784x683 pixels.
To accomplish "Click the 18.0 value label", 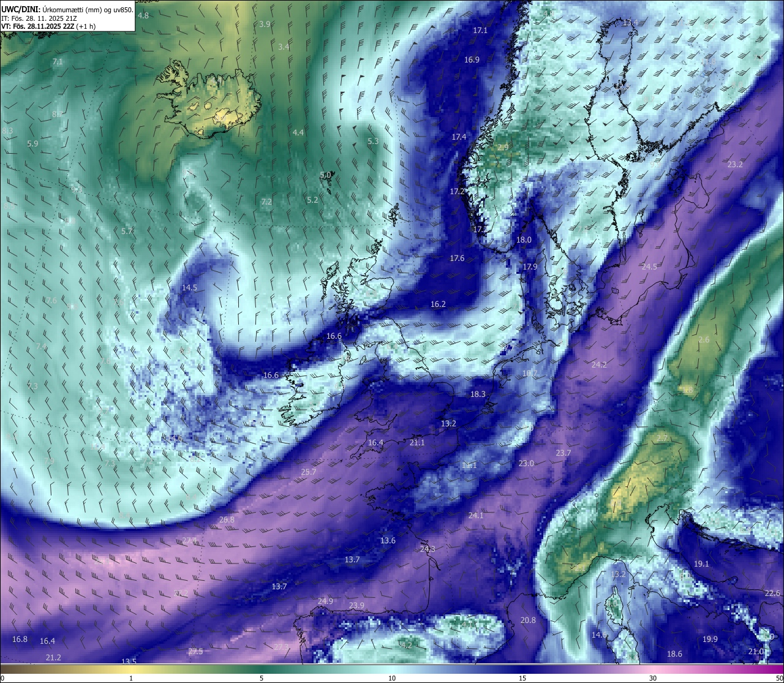I will [524, 241].
